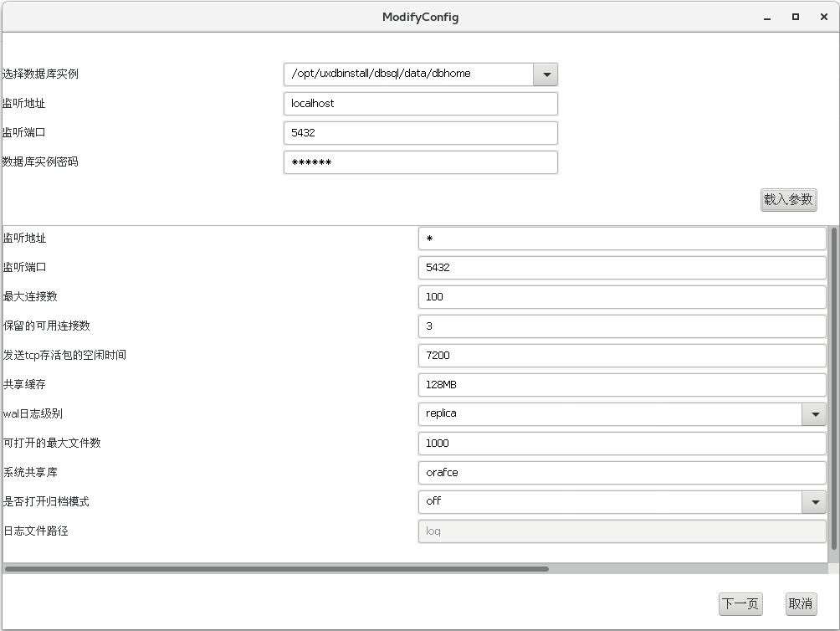Click the tcp keepalive idle time field
Image resolution: width=840 pixels, height=631 pixels.
[x=621, y=356]
